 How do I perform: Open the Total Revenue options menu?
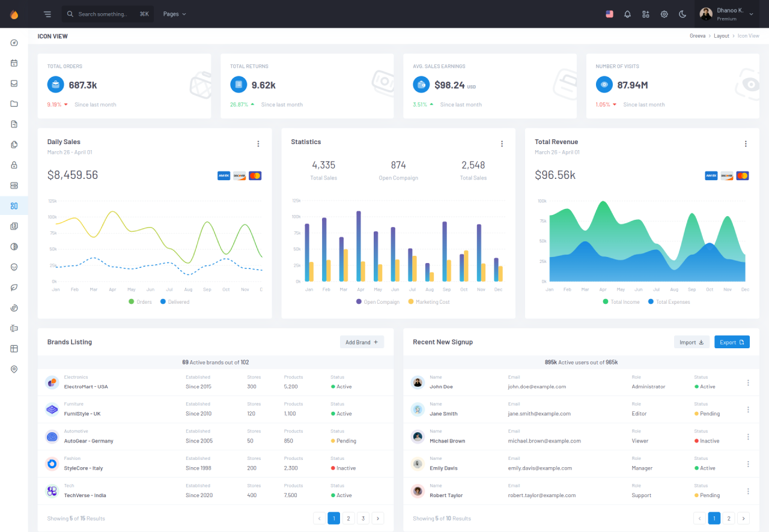746,144
